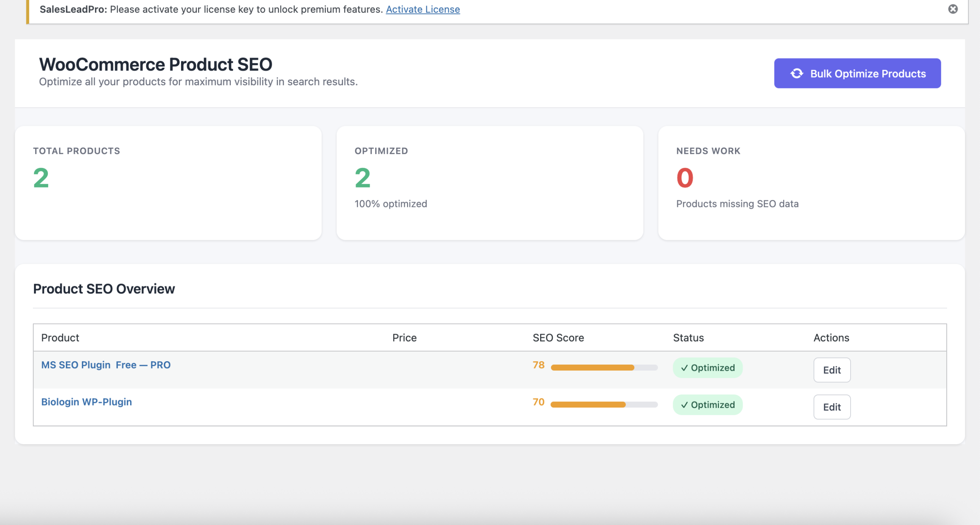
Task: Click the SEO score bar showing 78
Action: tap(604, 368)
